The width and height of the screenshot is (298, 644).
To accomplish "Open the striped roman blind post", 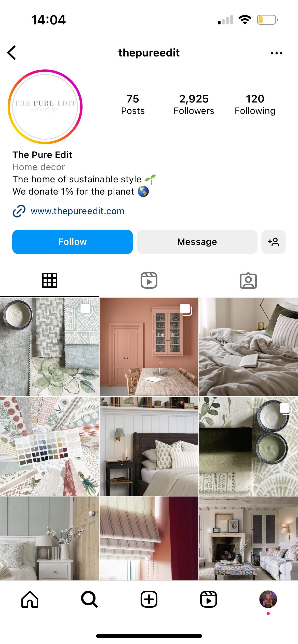I will click(x=149, y=538).
